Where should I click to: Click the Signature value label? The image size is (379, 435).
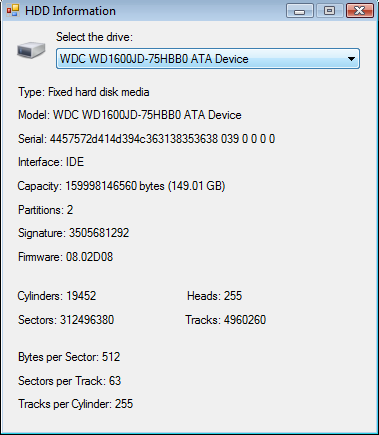click(73, 233)
